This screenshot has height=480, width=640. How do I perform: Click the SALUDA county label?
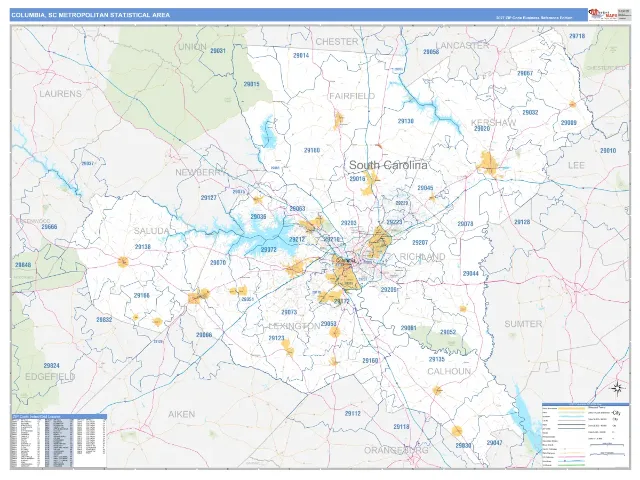click(x=151, y=231)
